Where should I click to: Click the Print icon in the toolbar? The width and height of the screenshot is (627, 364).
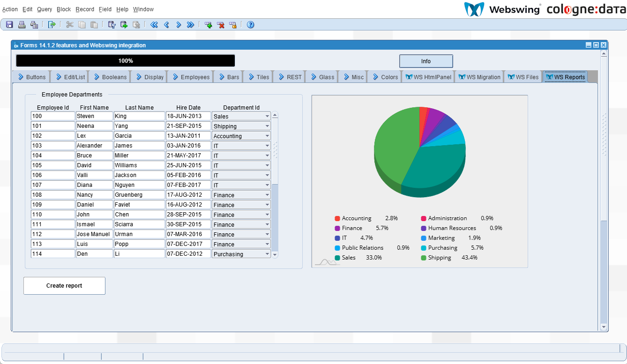coord(22,25)
